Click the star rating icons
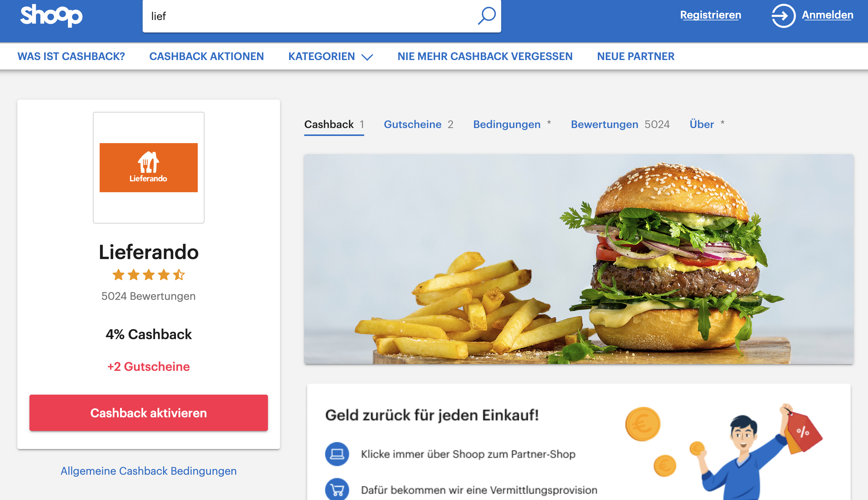The image size is (868, 500). coord(149,275)
